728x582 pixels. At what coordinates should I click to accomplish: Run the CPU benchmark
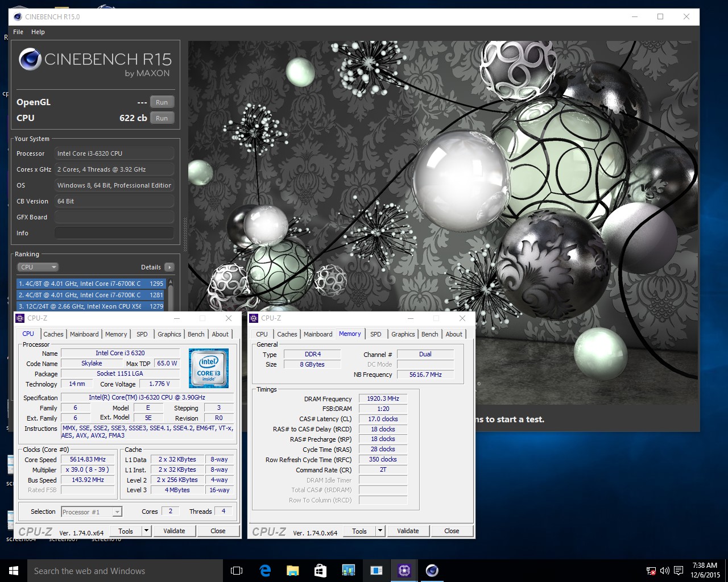click(162, 118)
